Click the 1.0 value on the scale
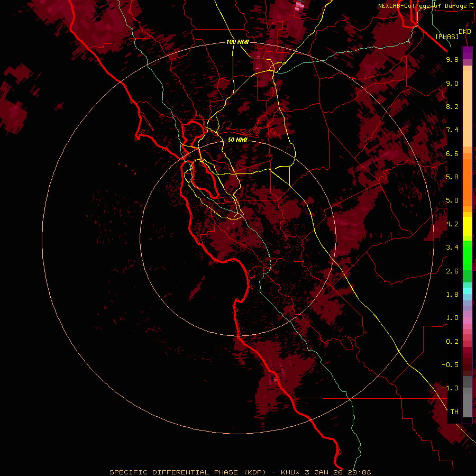476x476 pixels. pyautogui.click(x=452, y=318)
